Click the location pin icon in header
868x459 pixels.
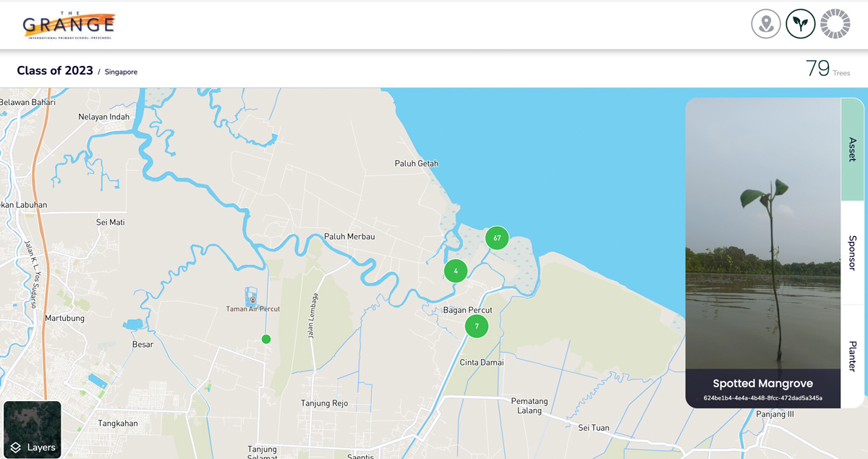click(x=765, y=24)
